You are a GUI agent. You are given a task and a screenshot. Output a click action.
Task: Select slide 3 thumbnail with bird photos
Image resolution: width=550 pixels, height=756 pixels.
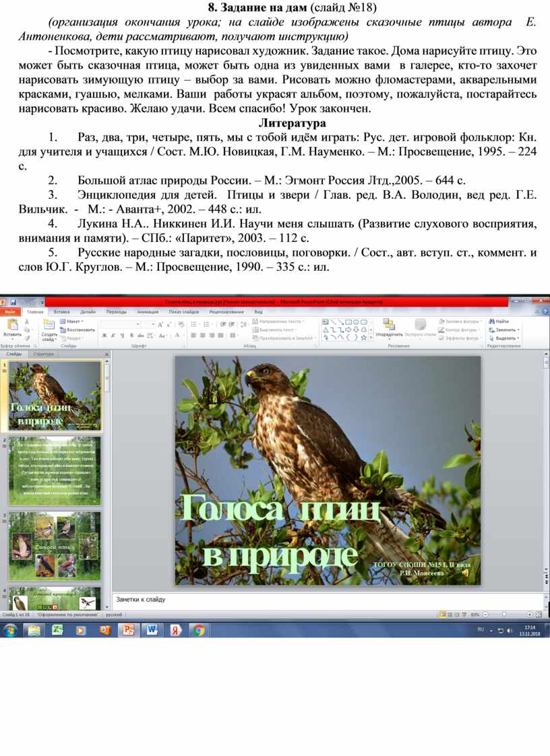55,545
